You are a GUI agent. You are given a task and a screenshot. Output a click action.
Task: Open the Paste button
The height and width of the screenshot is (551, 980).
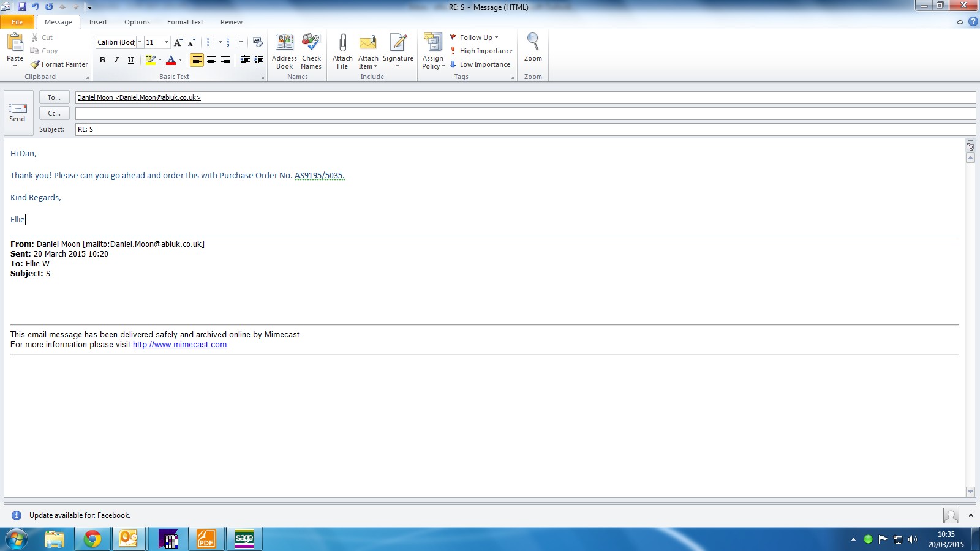pyautogui.click(x=15, y=50)
